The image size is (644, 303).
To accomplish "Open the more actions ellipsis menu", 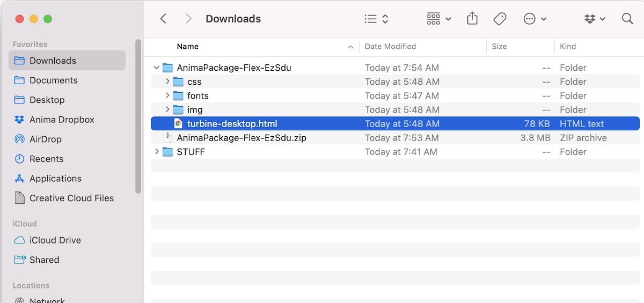I will [x=535, y=19].
